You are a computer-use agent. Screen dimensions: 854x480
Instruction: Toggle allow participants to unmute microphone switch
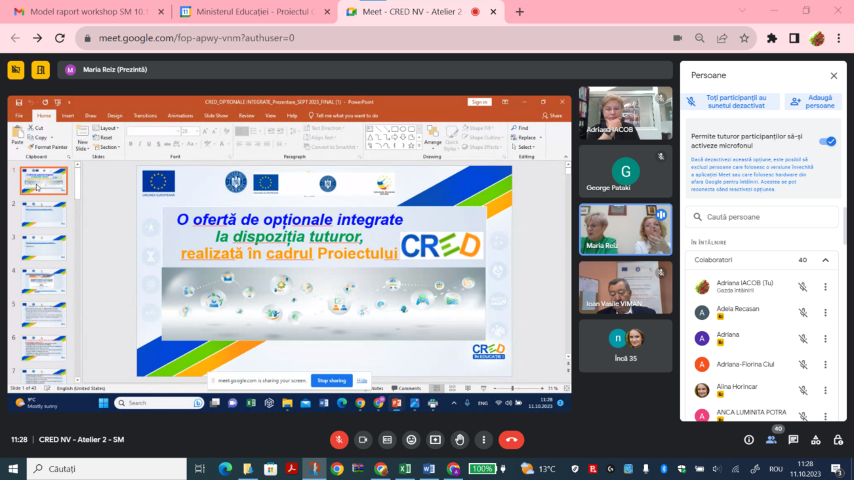pos(827,142)
